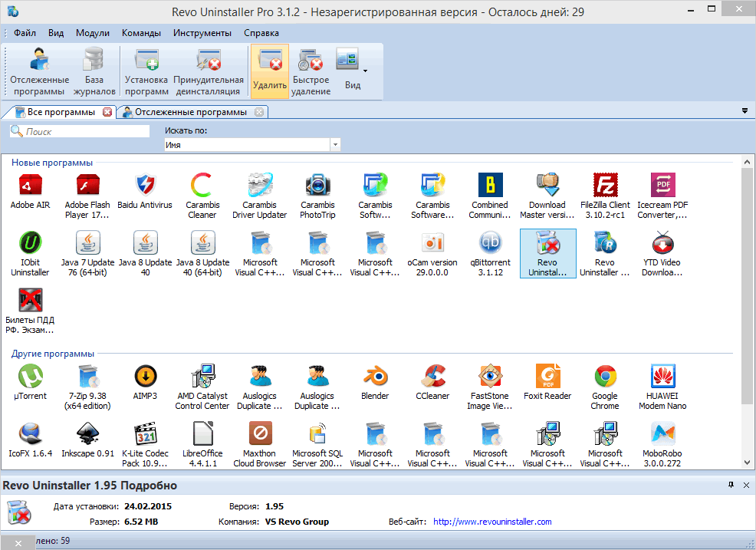756x550 pixels.
Task: Click the program list scroll up arrow
Action: click(748, 162)
